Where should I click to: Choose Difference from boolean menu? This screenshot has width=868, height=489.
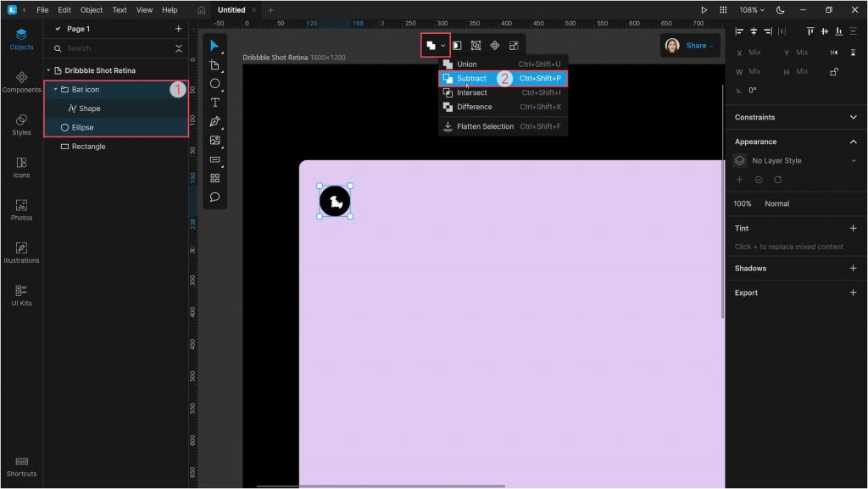pos(503,107)
